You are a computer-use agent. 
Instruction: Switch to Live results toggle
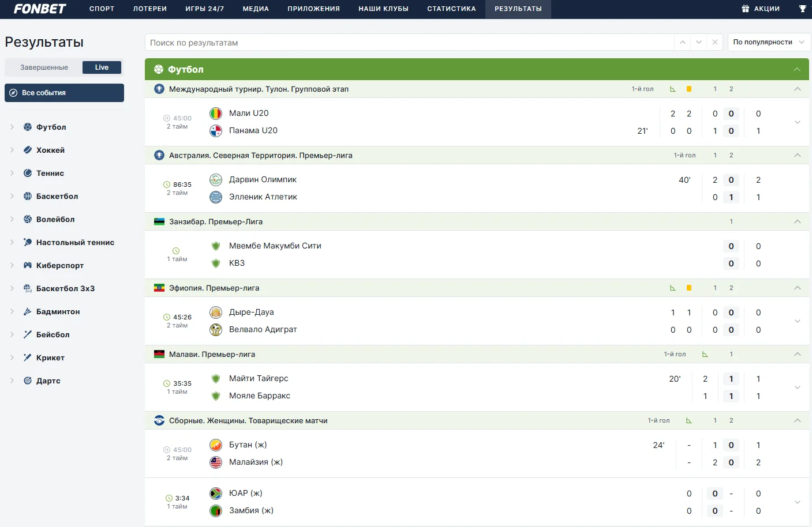point(102,67)
